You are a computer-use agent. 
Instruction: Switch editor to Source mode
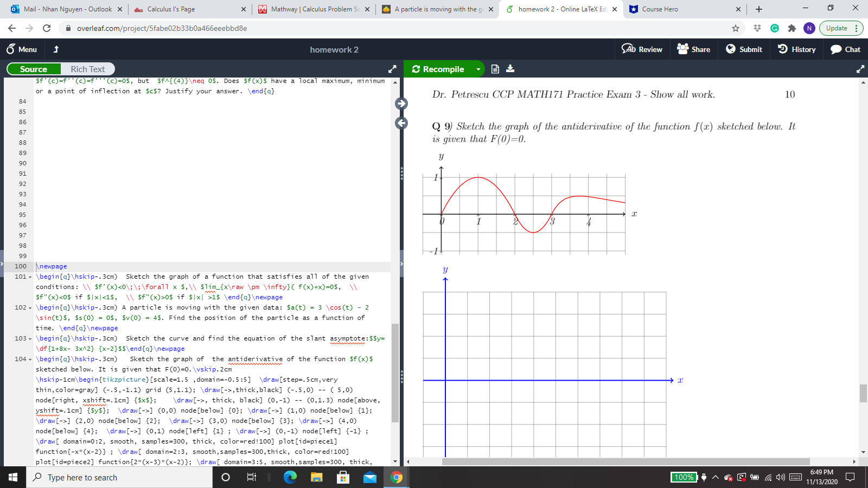click(x=34, y=69)
